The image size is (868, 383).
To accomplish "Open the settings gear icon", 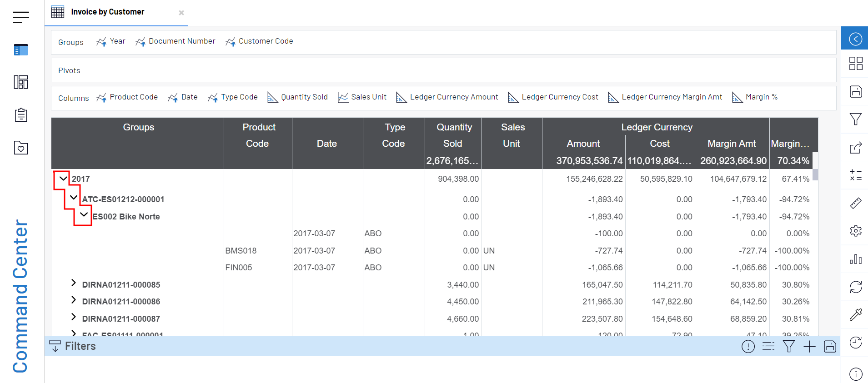I will (x=855, y=231).
